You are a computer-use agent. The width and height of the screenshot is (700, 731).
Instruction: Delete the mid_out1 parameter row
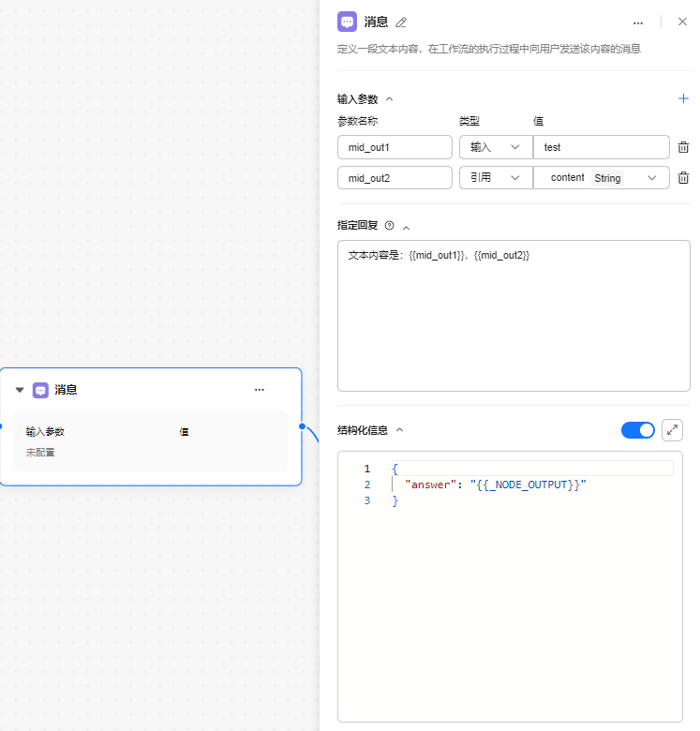[x=683, y=147]
